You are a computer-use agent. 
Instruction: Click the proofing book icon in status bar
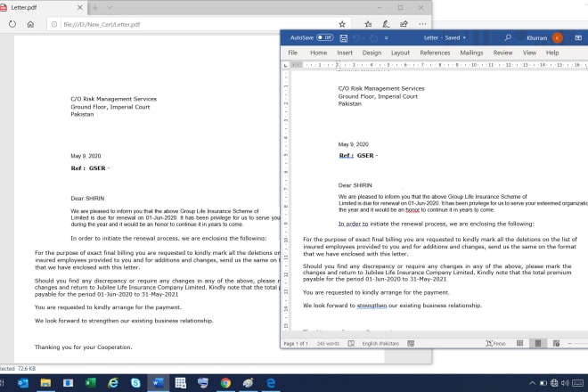(351, 344)
